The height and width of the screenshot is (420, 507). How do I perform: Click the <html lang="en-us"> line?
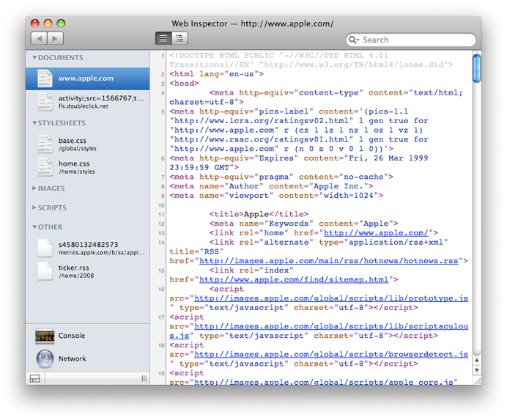217,74
